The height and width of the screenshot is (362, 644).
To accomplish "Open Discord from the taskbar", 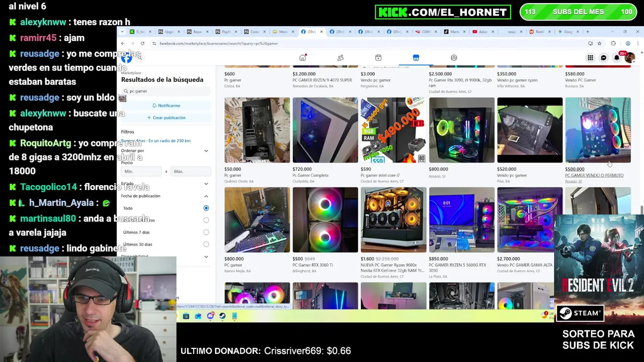I will tap(210, 316).
